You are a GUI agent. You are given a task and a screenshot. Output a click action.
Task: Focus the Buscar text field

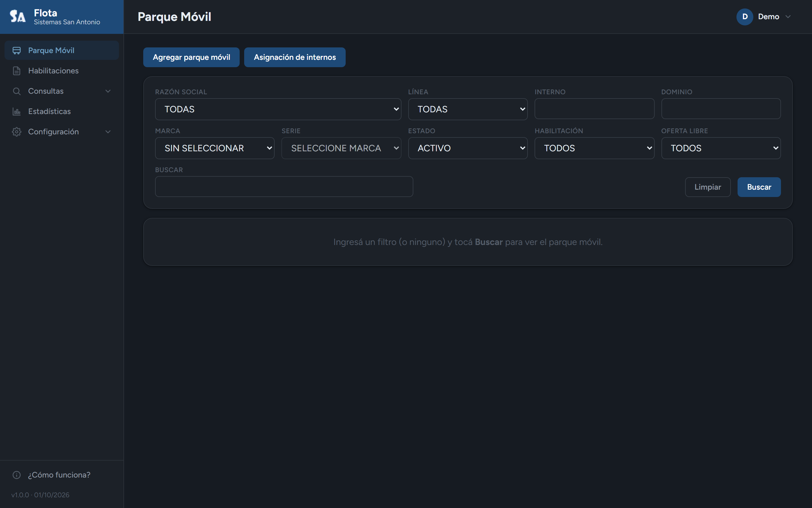[x=284, y=187]
